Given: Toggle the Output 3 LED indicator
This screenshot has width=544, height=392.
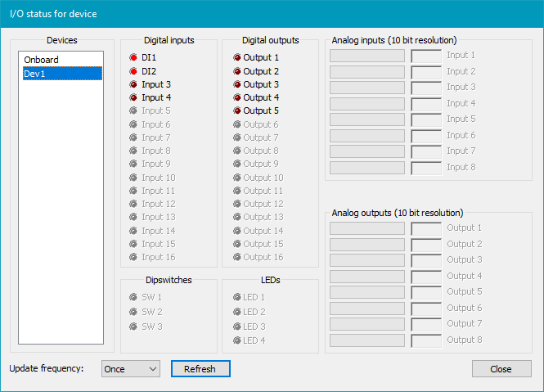Looking at the screenshot, I should (x=237, y=84).
